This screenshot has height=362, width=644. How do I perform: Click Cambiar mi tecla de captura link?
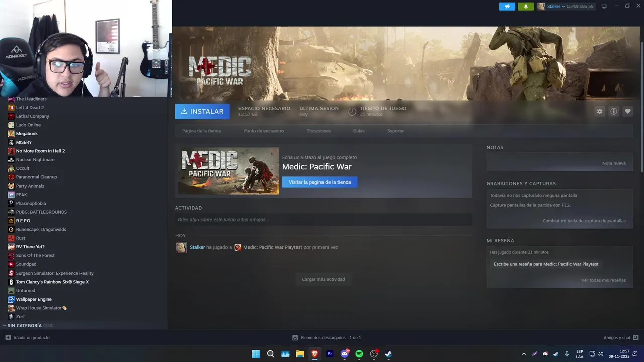point(584,221)
